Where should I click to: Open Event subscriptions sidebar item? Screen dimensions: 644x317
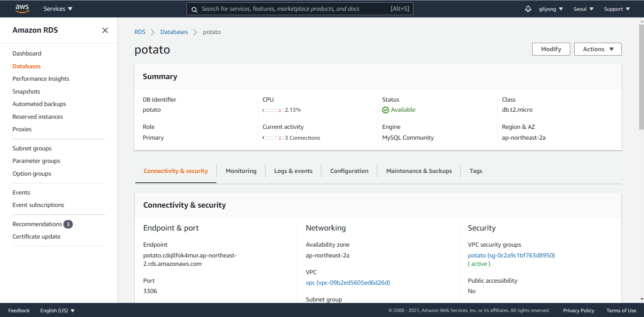click(38, 205)
